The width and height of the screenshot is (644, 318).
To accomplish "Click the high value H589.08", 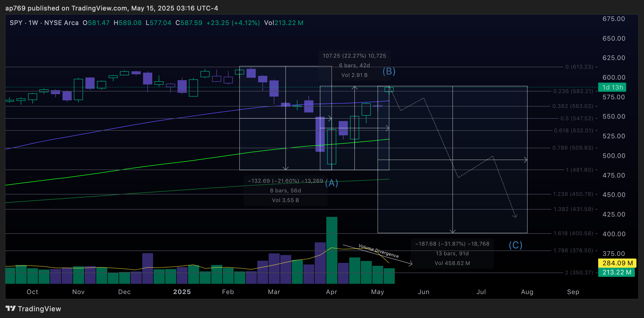I will click(x=127, y=23).
